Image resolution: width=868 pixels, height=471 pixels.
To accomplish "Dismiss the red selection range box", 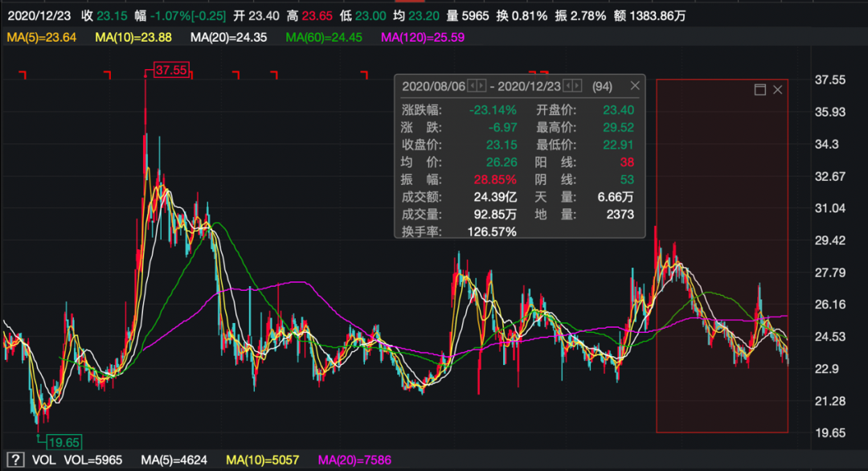I will pos(778,90).
